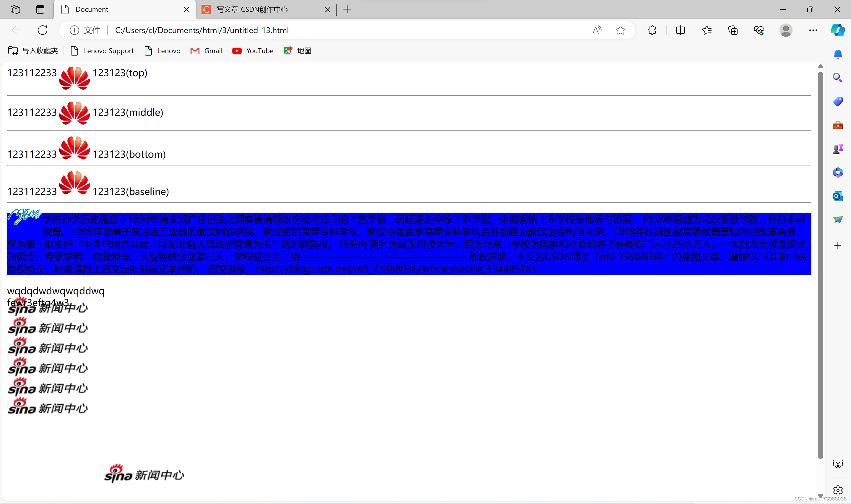Close the Document tab
851x504 pixels.
click(186, 10)
